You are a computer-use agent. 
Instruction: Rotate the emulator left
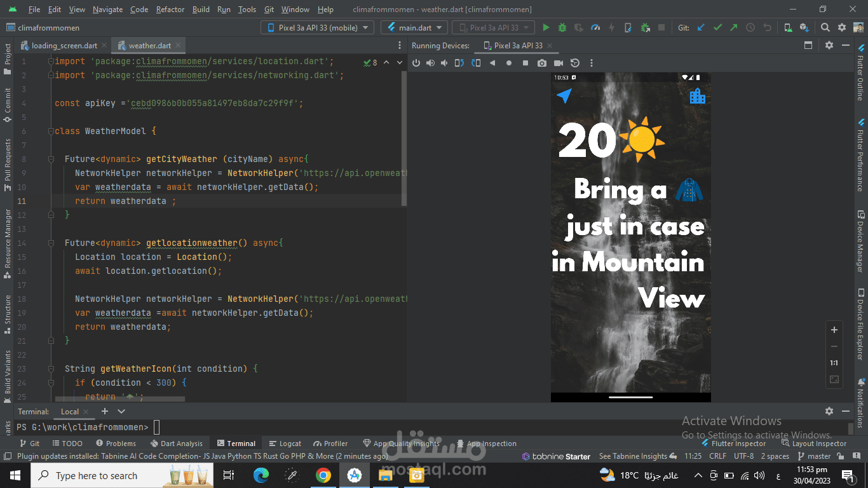point(459,63)
